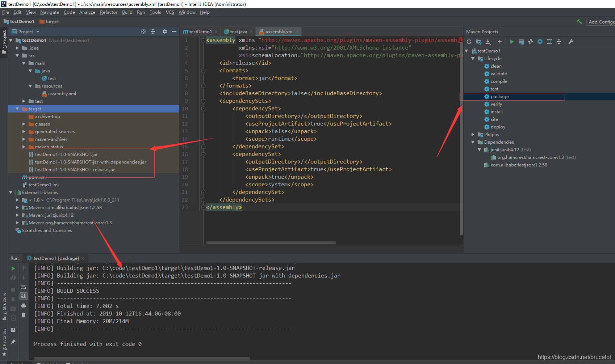The height and width of the screenshot is (364, 615).
Task: Close the assembly.xml tab
Action: tap(297, 32)
